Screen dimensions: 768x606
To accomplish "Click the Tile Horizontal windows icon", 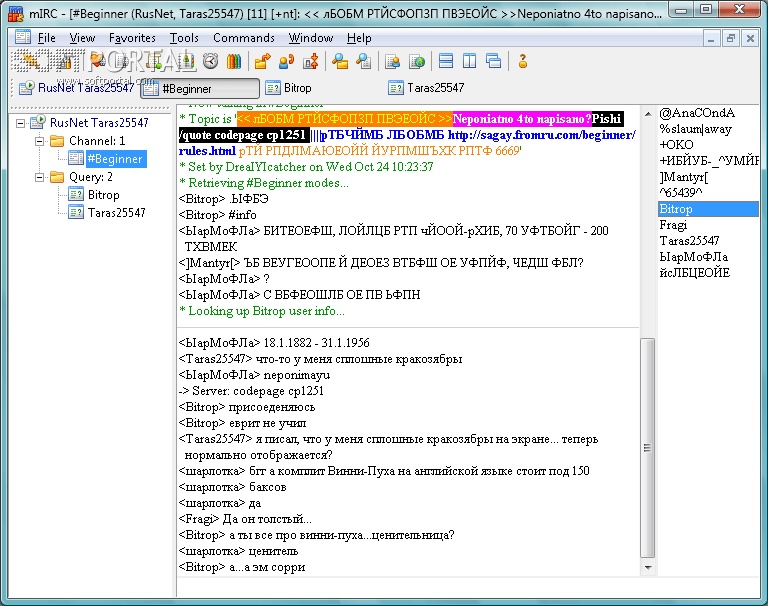I will pos(446,61).
